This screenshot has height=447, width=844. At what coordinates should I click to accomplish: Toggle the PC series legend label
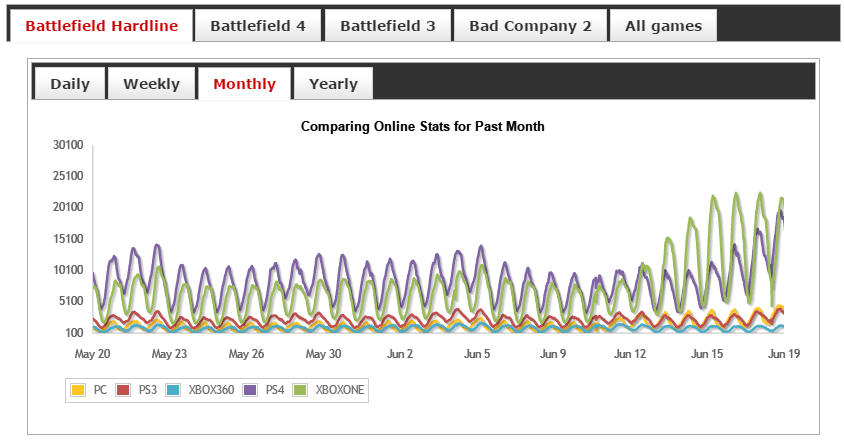tap(100, 390)
